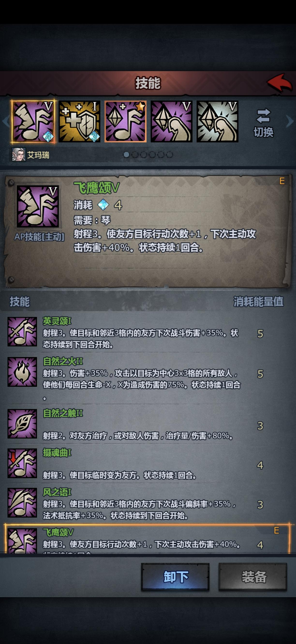Select the golden shield skill slot

point(80,122)
